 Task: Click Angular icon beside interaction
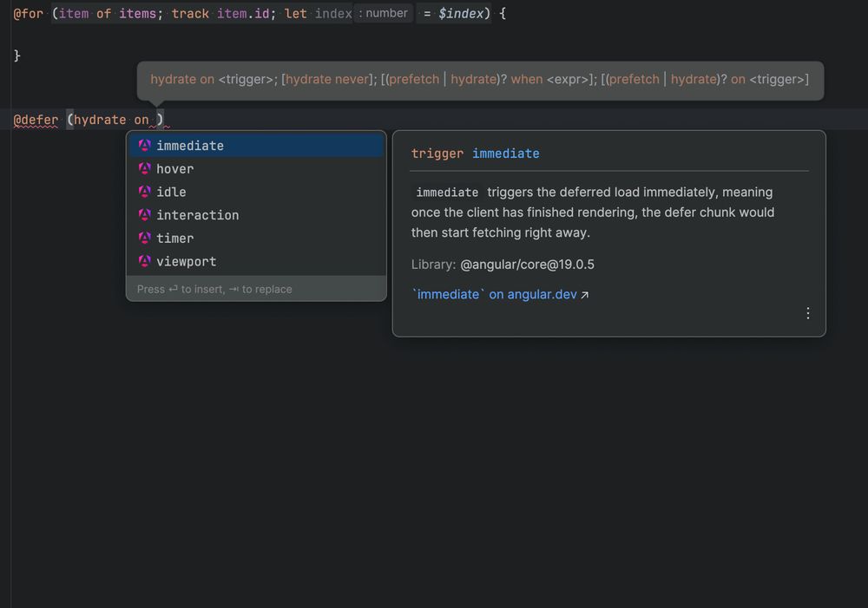pyautogui.click(x=144, y=214)
